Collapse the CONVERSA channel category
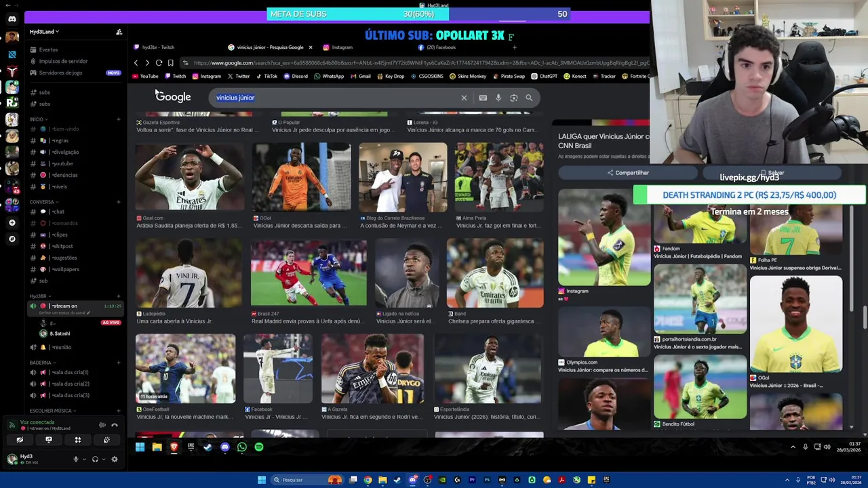This screenshot has width=868, height=488. [43, 202]
